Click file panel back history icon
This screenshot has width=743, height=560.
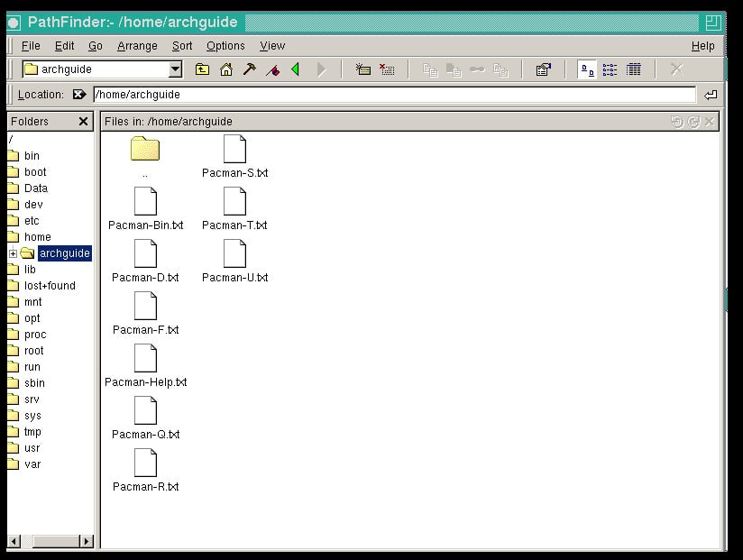pyautogui.click(x=677, y=122)
